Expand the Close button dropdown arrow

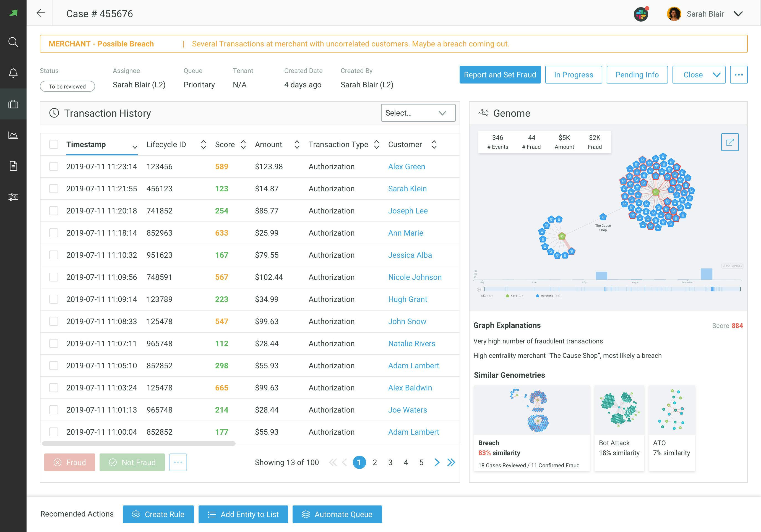[x=716, y=75]
